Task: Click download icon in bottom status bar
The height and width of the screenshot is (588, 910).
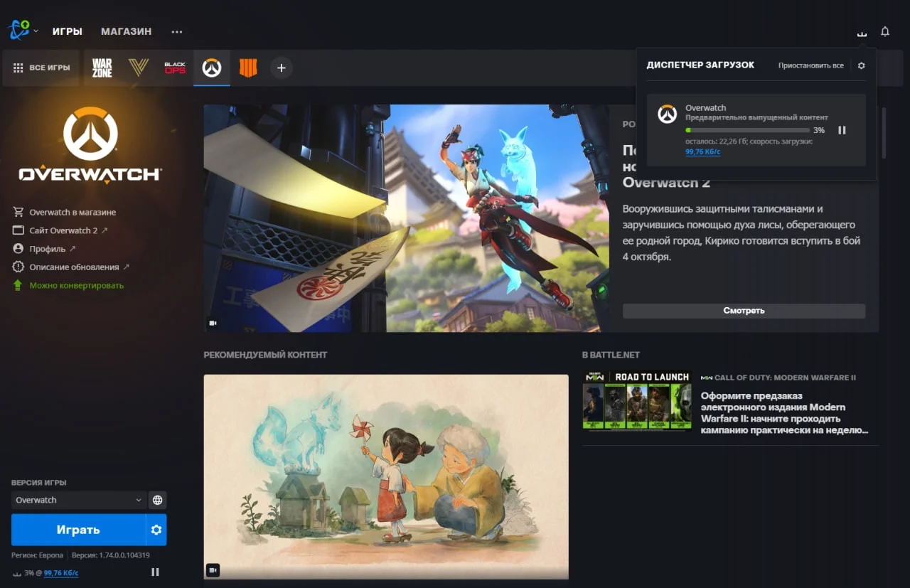Action: [16, 573]
